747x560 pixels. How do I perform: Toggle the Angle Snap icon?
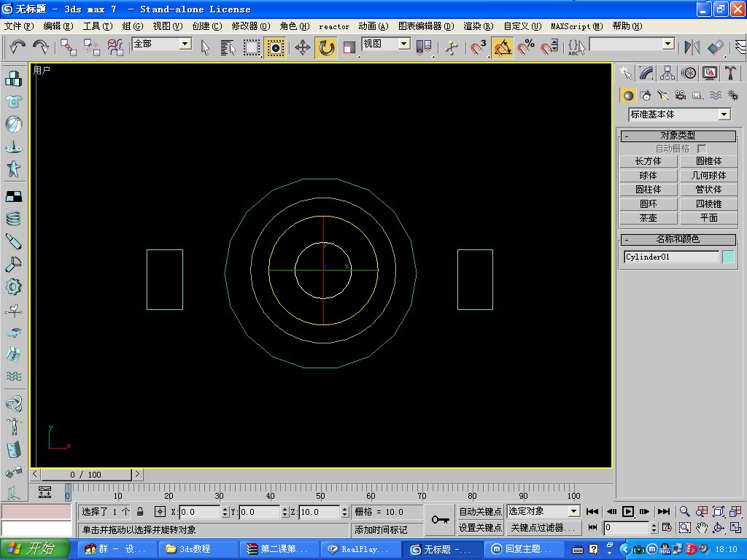pyautogui.click(x=503, y=47)
